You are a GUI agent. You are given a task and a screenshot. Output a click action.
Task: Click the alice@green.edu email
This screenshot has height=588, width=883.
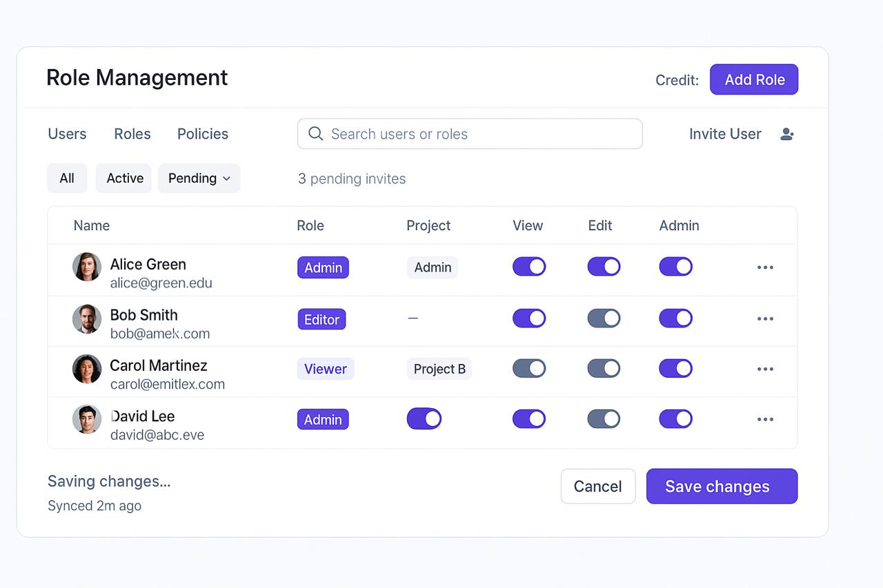point(161,283)
